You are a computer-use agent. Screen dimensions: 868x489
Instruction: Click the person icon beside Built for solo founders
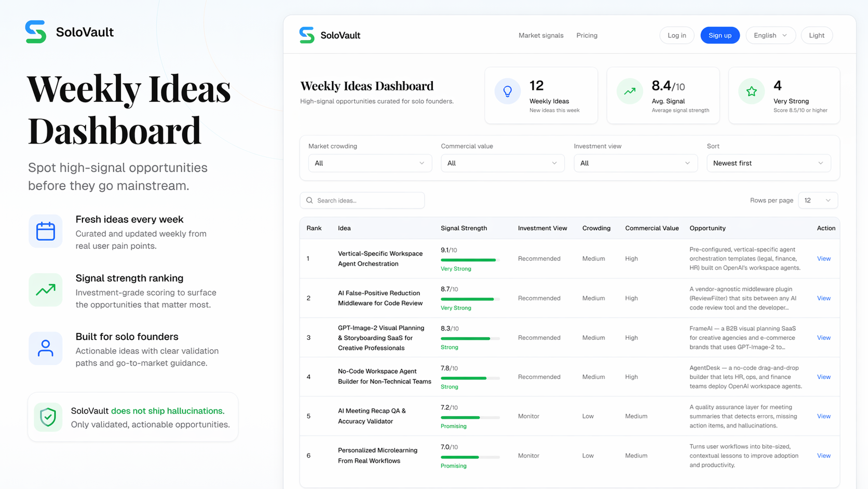click(x=46, y=348)
